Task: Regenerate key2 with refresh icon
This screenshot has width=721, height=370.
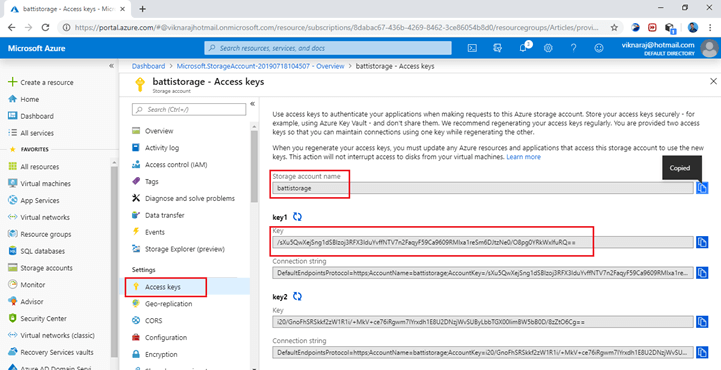Action: [298, 296]
